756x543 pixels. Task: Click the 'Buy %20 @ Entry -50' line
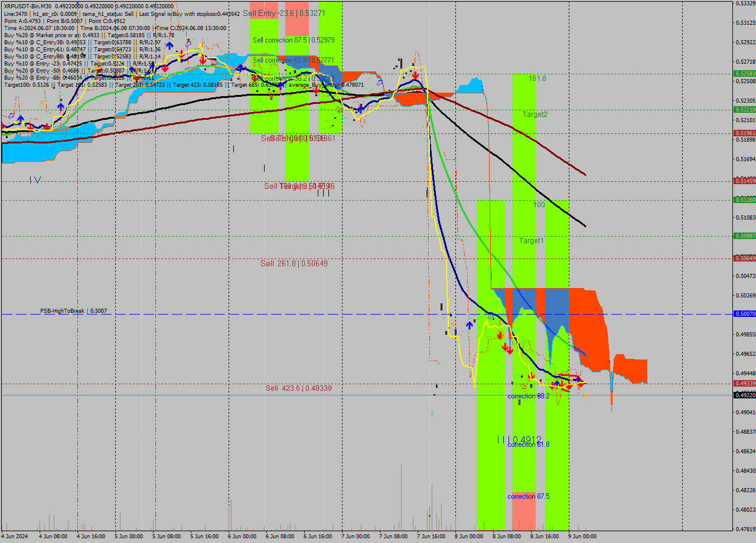(79, 70)
